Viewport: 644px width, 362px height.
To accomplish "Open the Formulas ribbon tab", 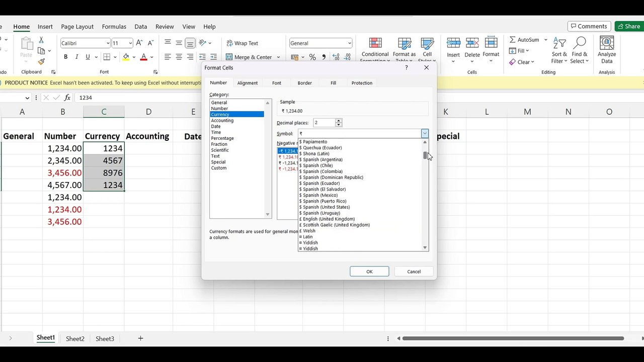I will 114,27.
